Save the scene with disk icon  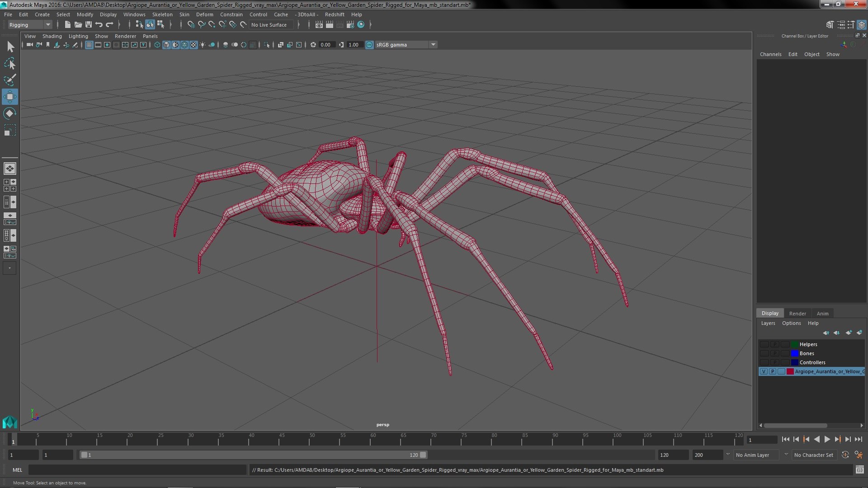89,25
